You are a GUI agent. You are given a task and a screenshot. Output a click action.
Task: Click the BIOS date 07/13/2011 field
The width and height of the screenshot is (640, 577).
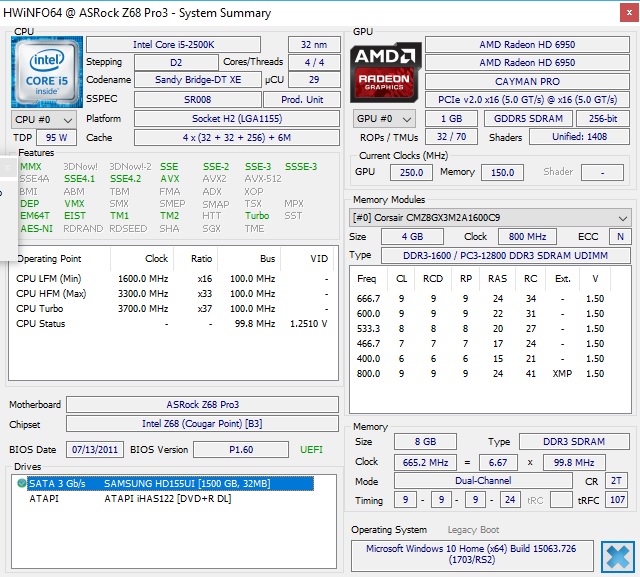point(95,450)
